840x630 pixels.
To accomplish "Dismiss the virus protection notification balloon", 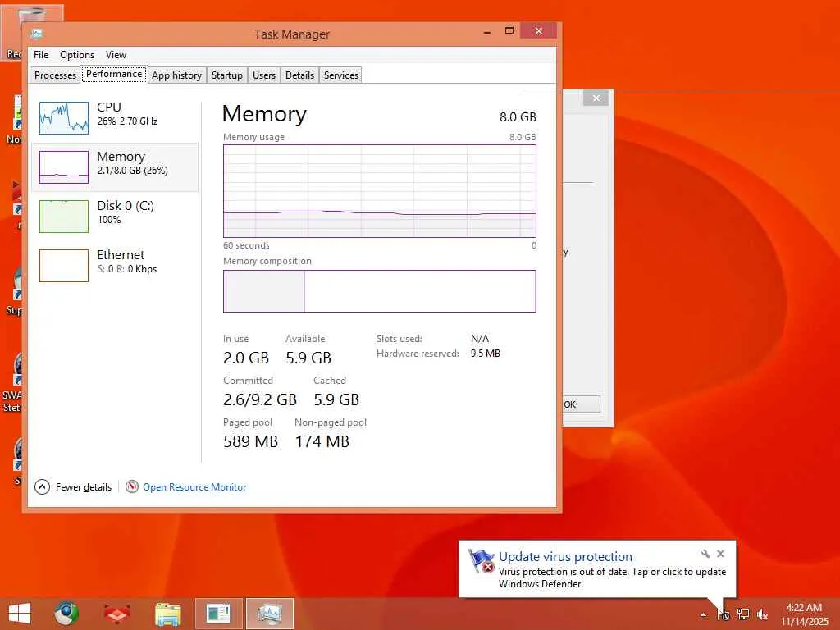I will point(720,554).
